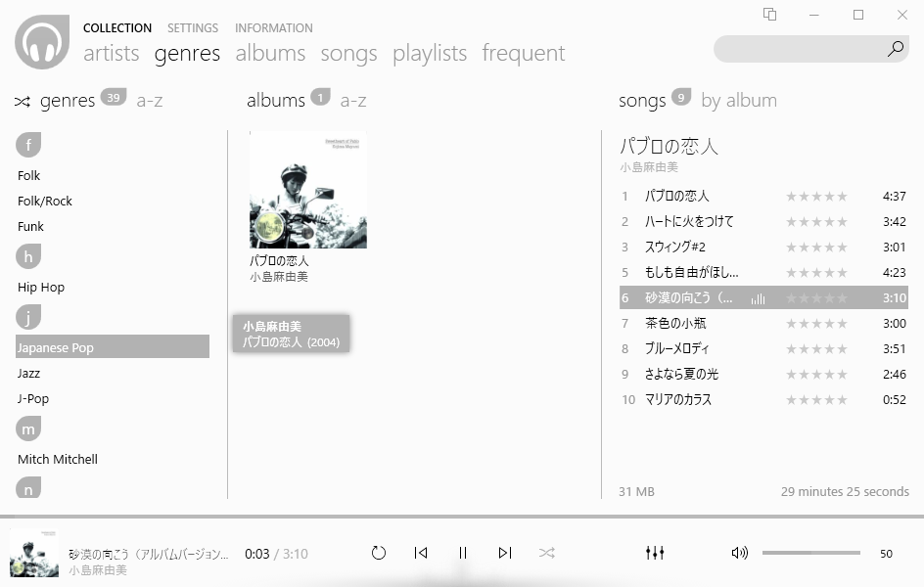Click the mini player window icon
This screenshot has width=924, height=587.
coord(769,14)
